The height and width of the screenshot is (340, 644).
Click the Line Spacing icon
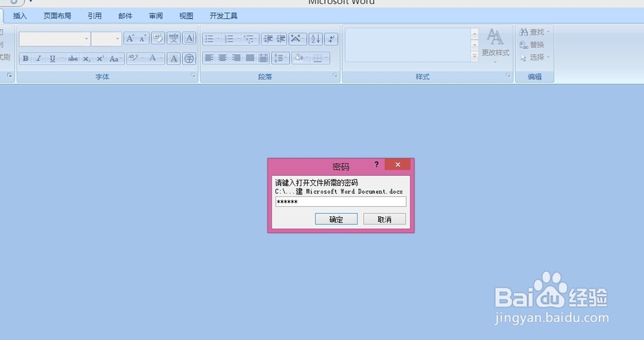[x=280, y=58]
